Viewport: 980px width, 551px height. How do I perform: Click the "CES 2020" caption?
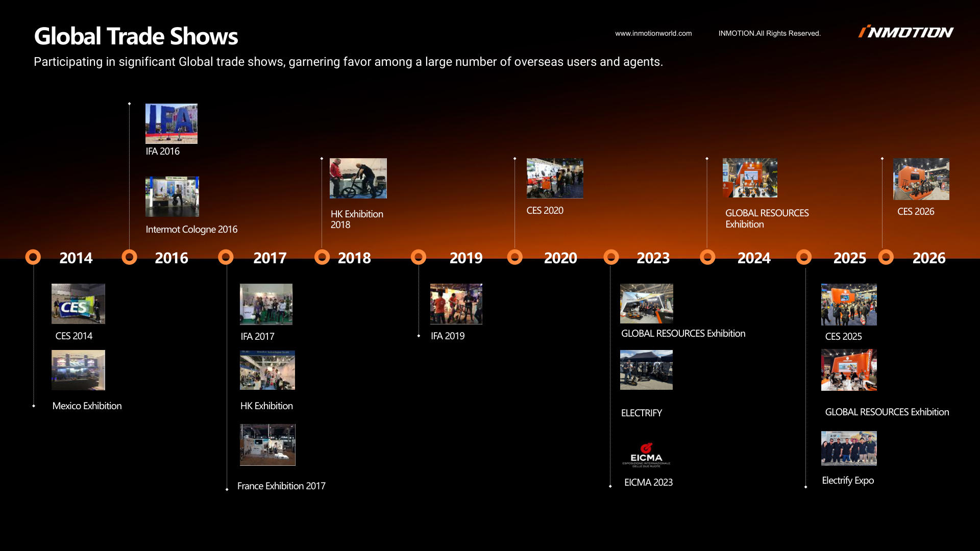click(545, 211)
